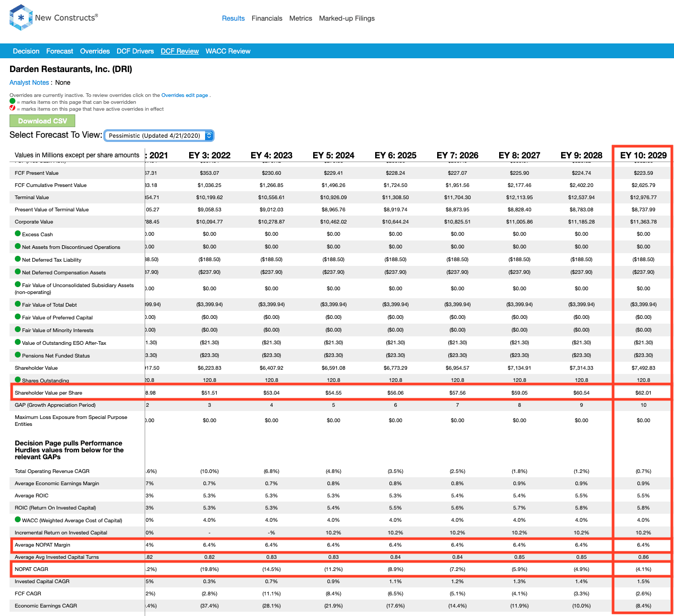Click the EY 7: 2026 column header
674x616 pixels.
tap(457, 155)
